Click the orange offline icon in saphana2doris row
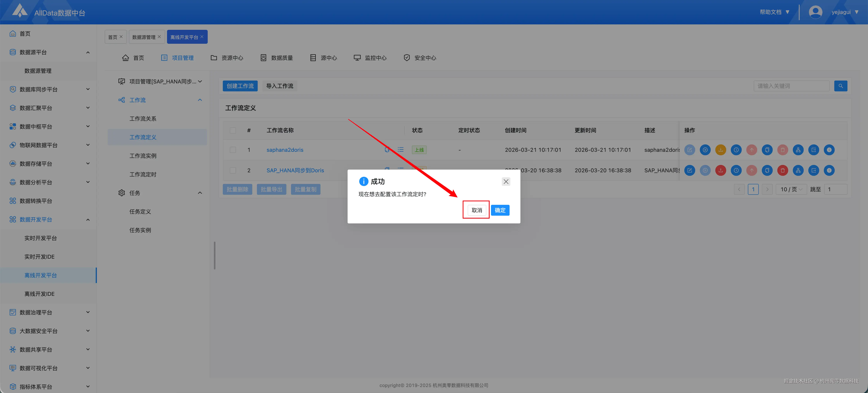This screenshot has height=393, width=868. [x=720, y=150]
